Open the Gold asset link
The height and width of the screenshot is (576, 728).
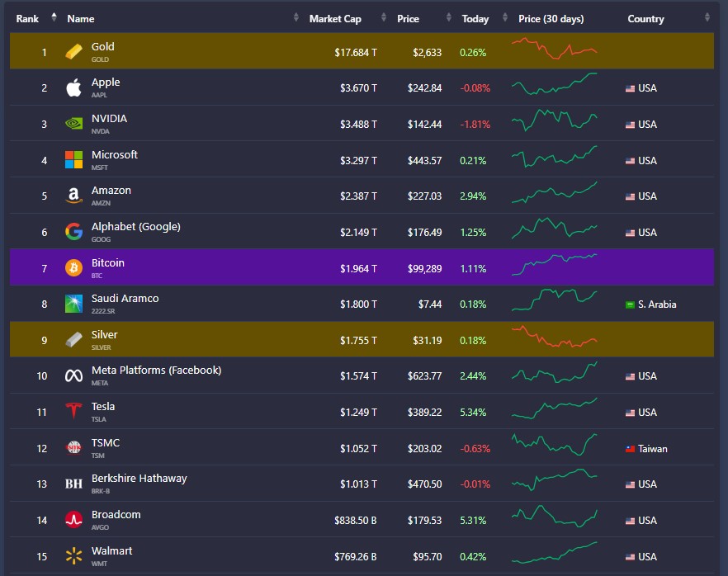point(102,46)
